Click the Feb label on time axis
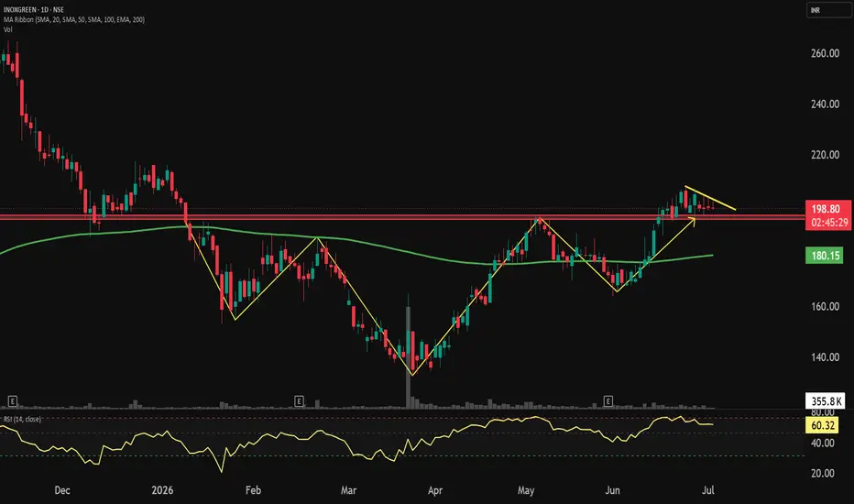Image resolution: width=854 pixels, height=504 pixels. point(253,490)
